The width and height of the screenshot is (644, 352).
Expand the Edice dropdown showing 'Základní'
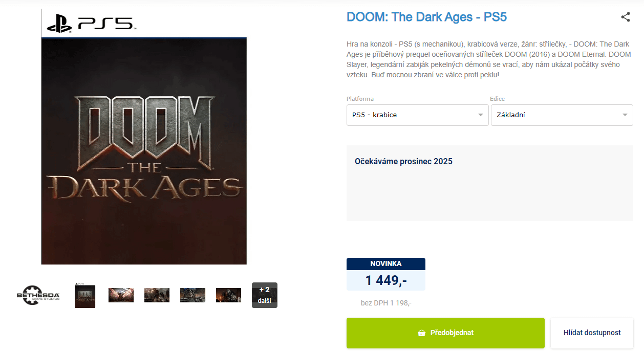coord(562,115)
